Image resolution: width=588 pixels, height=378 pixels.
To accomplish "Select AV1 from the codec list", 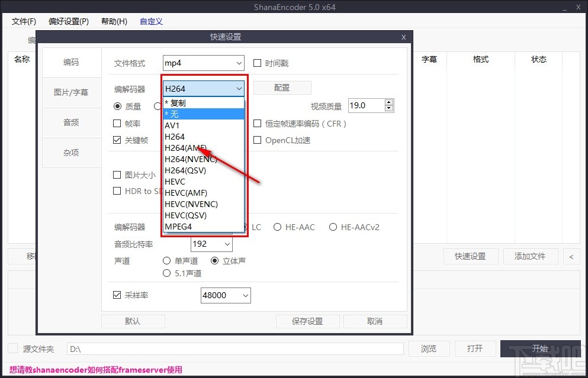I will pos(204,125).
